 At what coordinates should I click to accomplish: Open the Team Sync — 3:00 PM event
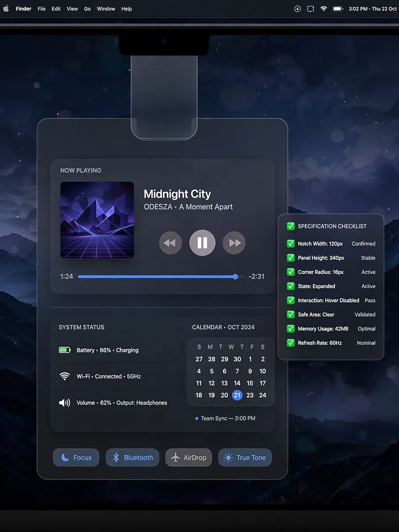click(x=225, y=419)
